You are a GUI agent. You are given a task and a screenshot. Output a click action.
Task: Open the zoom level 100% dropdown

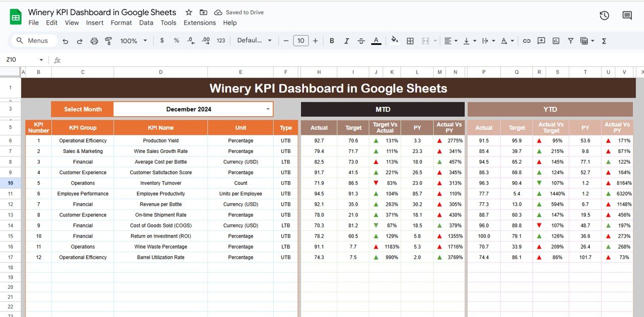tap(134, 41)
